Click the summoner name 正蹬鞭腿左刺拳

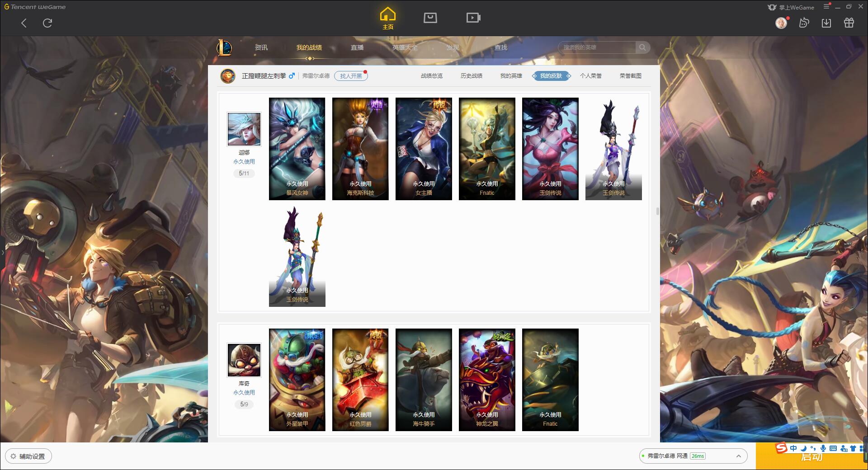pyautogui.click(x=264, y=76)
